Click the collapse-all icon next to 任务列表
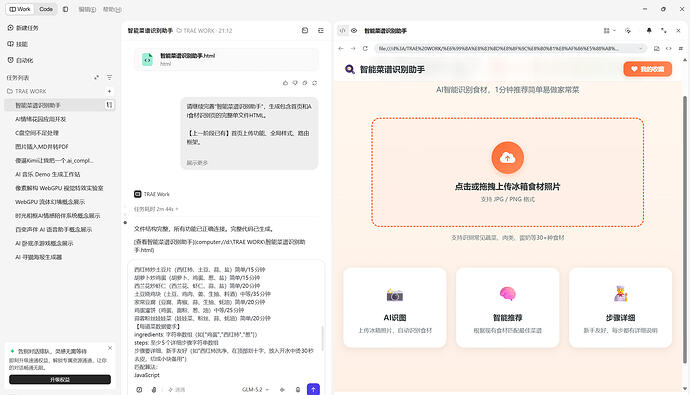 pyautogui.click(x=96, y=77)
